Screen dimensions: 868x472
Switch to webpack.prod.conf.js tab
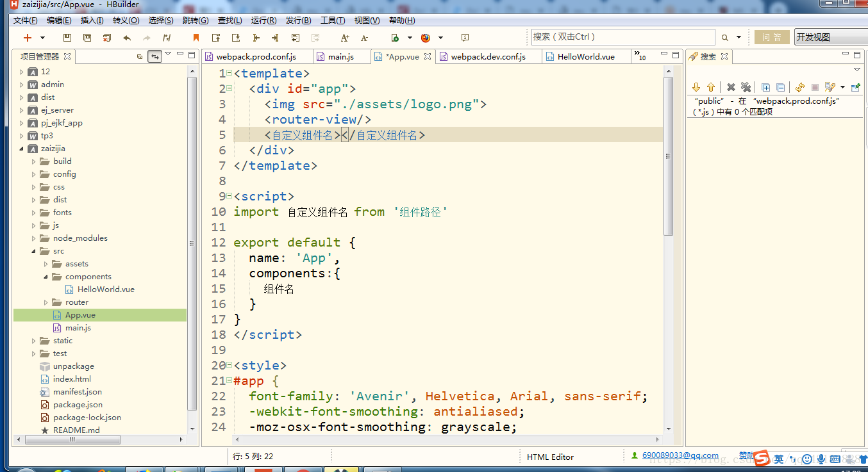click(256, 57)
